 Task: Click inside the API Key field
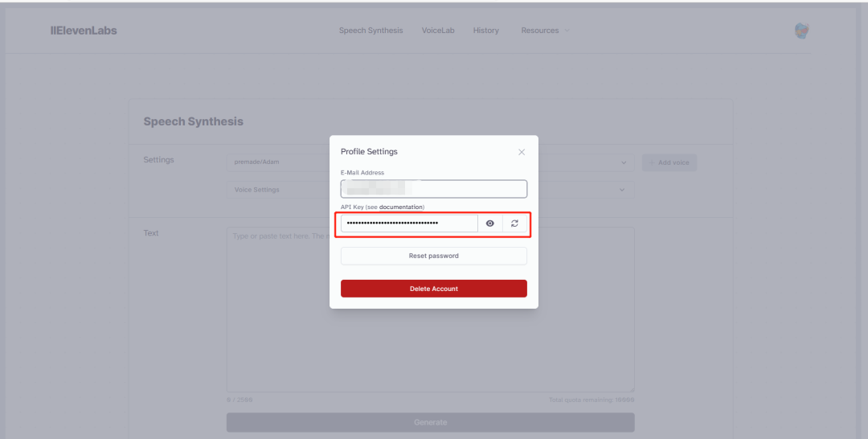409,224
